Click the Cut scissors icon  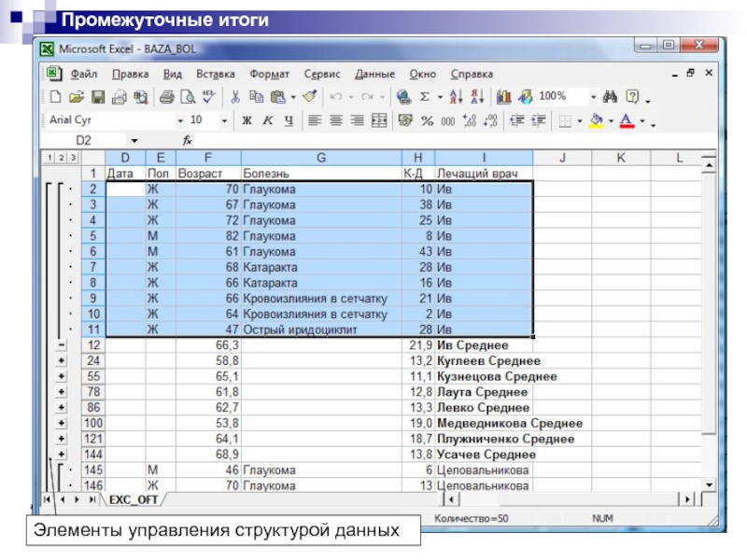(x=235, y=96)
